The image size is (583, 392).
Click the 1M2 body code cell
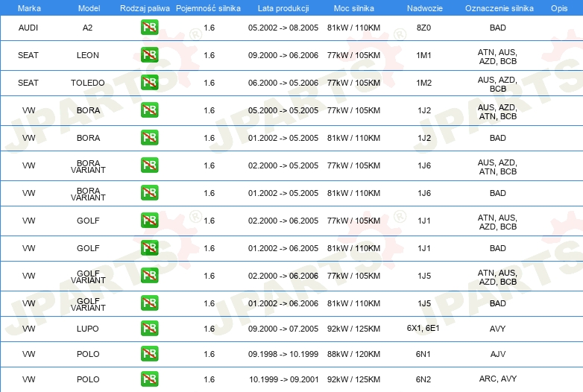(x=424, y=83)
